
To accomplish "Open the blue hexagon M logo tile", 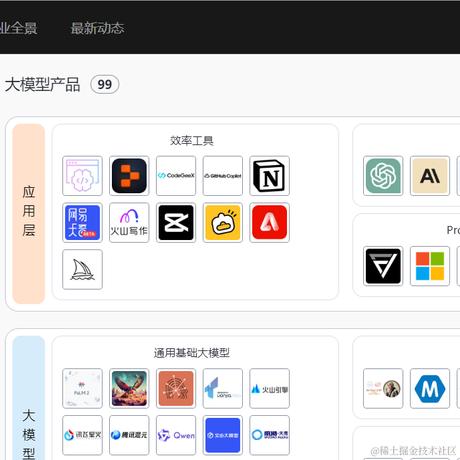I will [x=430, y=388].
